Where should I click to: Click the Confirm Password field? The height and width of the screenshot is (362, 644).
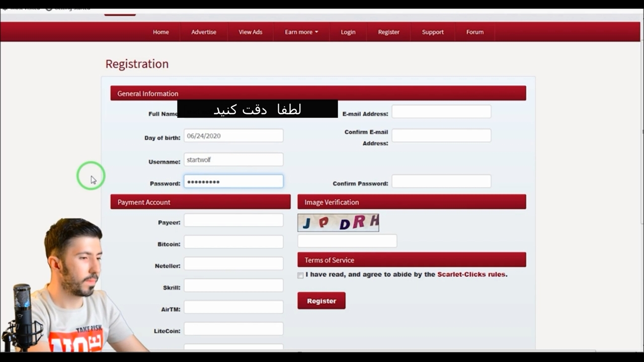tap(441, 182)
